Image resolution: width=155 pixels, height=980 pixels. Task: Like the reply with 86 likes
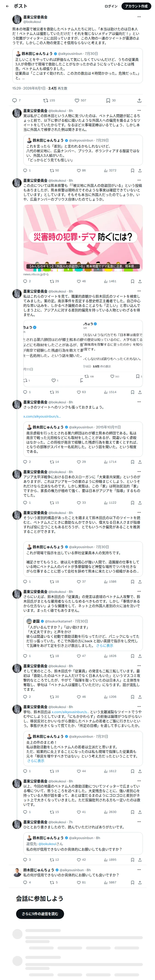[x=81, y=170]
